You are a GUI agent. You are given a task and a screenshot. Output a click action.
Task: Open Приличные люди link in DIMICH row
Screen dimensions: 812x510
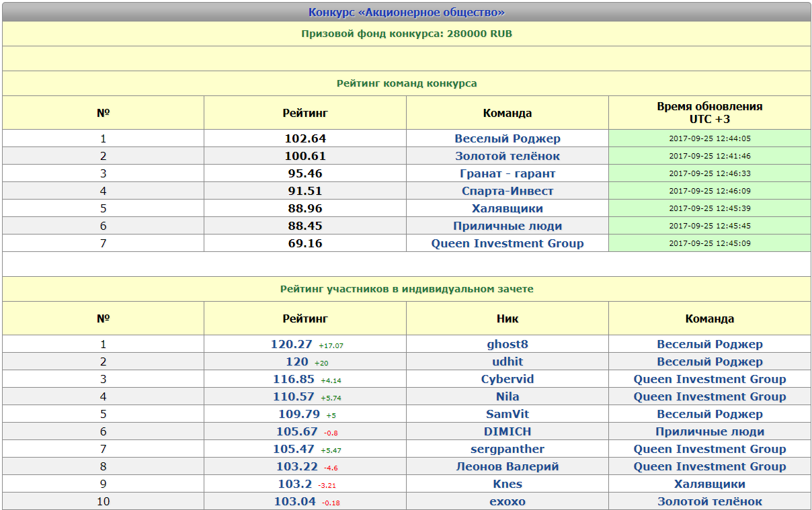710,431
